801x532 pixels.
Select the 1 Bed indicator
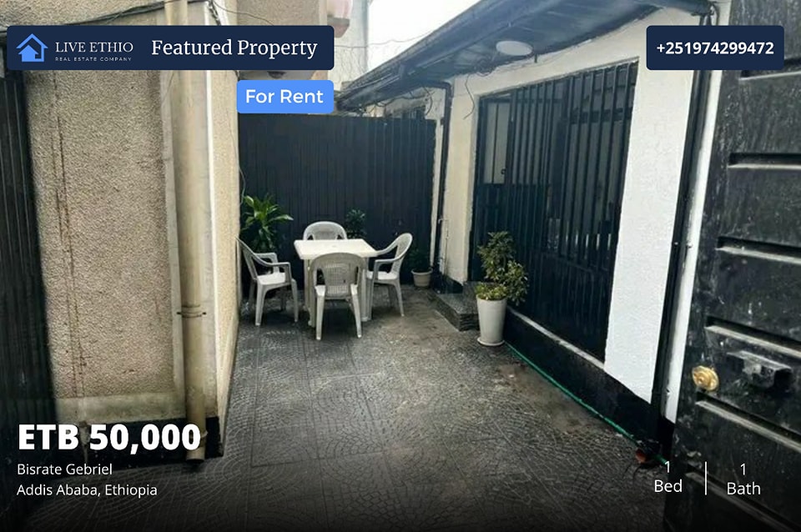click(667, 477)
